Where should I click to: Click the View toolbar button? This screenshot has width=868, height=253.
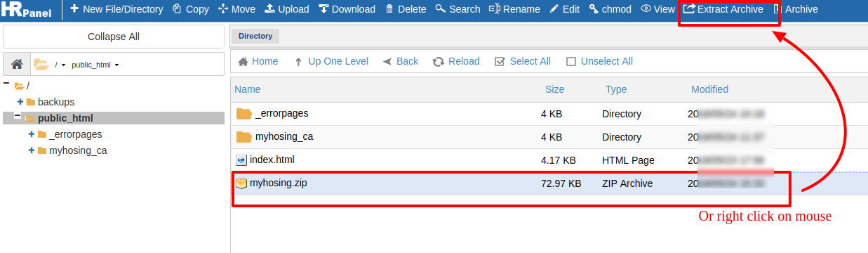[657, 9]
